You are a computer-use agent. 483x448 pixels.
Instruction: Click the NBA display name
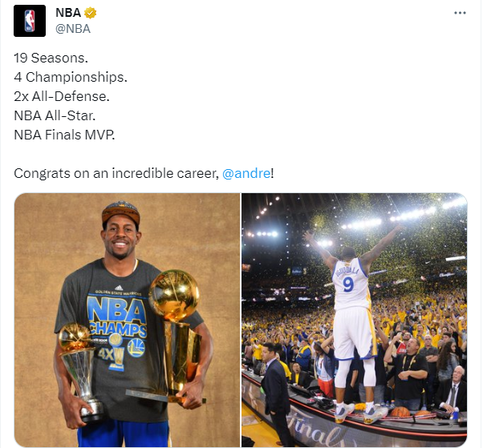pyautogui.click(x=68, y=13)
